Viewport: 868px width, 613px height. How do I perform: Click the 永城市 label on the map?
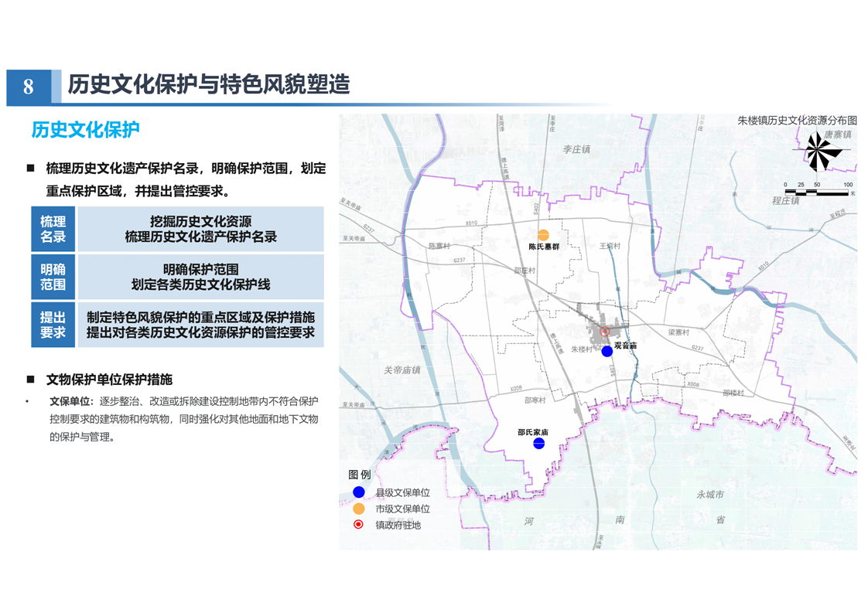[x=709, y=494]
